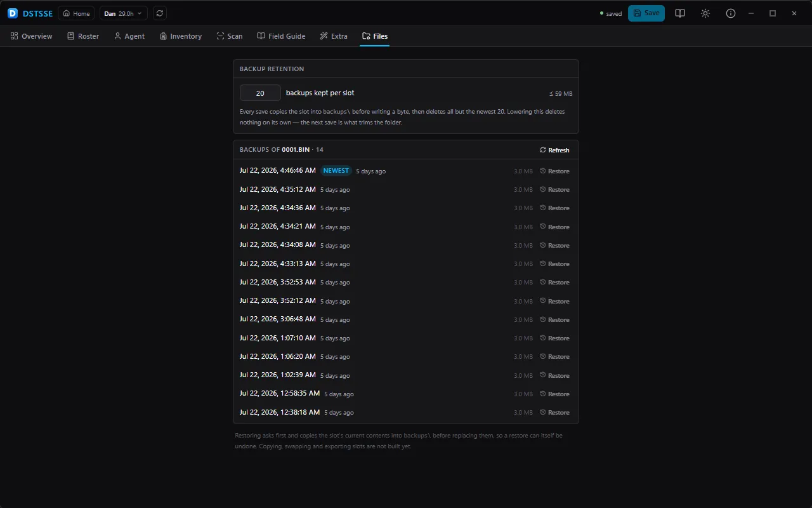This screenshot has width=812, height=508.
Task: Switch to the Agent tab
Action: coord(129,36)
